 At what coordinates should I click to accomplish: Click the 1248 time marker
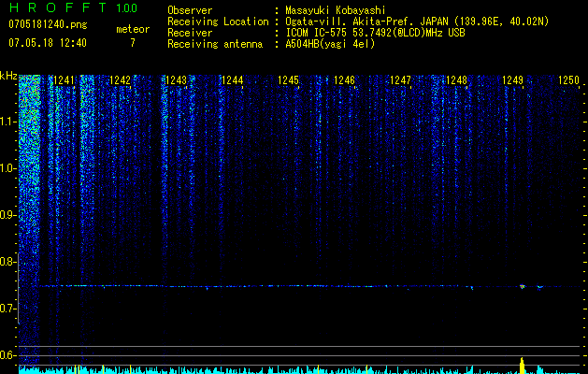click(456, 80)
